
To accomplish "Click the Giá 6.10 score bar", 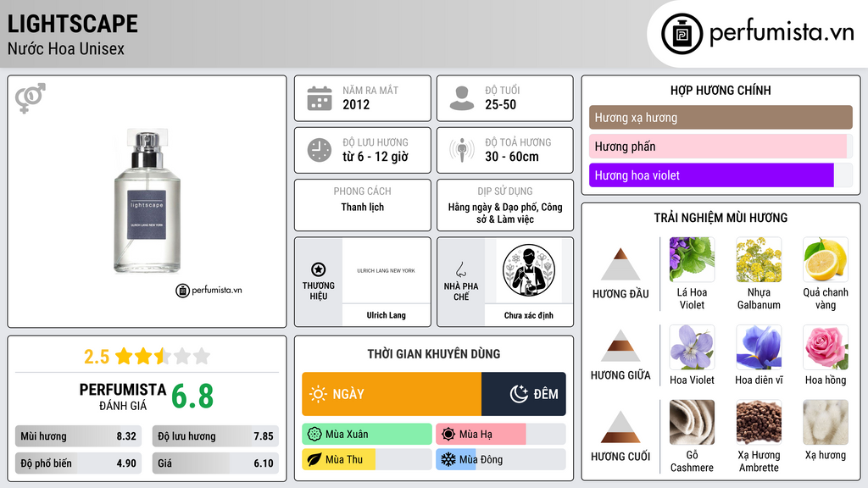I will 215,463.
